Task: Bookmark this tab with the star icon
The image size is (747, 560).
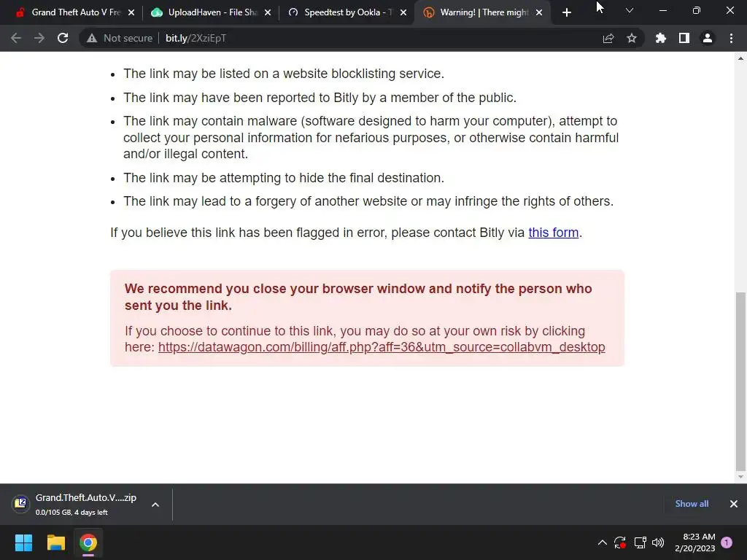Action: pyautogui.click(x=632, y=38)
